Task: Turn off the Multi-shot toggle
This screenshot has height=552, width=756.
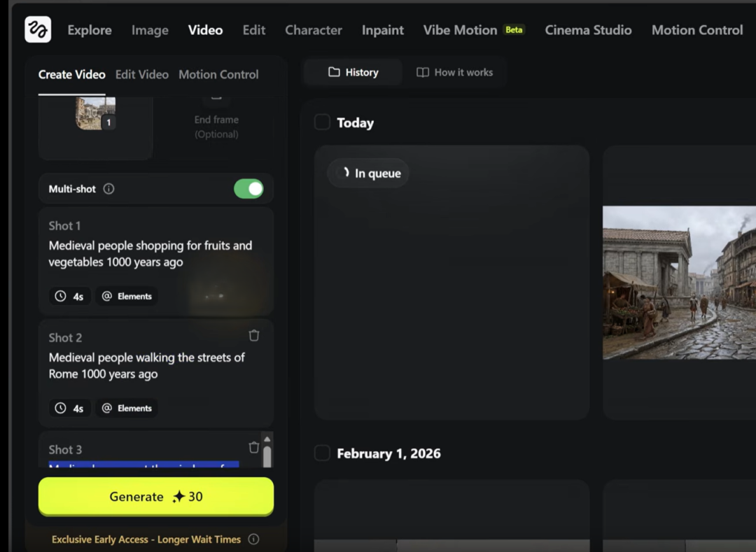Action: tap(248, 189)
